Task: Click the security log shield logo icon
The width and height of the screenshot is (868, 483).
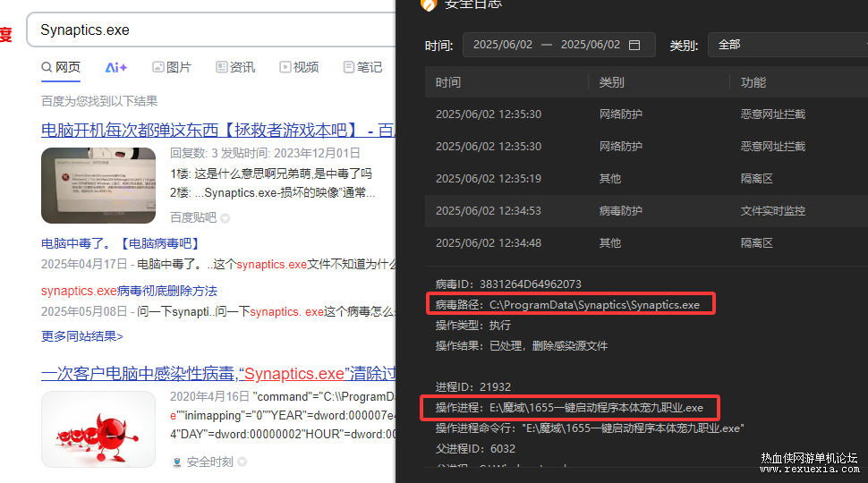Action: [429, 5]
